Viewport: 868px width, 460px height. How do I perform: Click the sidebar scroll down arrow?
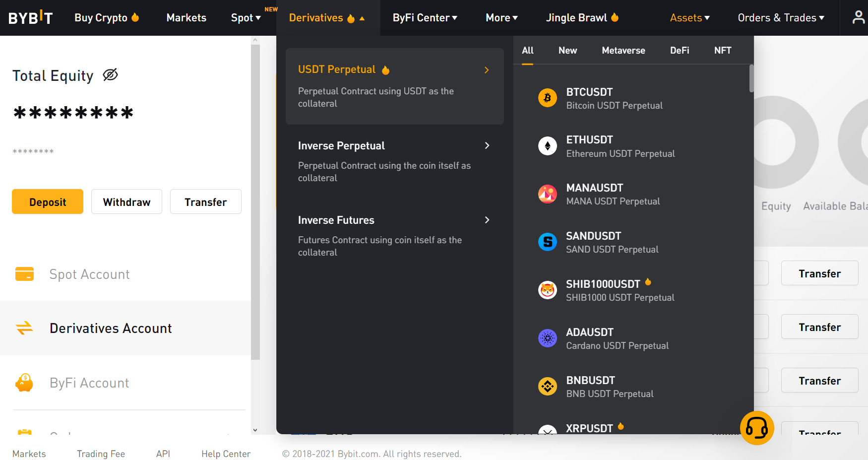click(255, 430)
